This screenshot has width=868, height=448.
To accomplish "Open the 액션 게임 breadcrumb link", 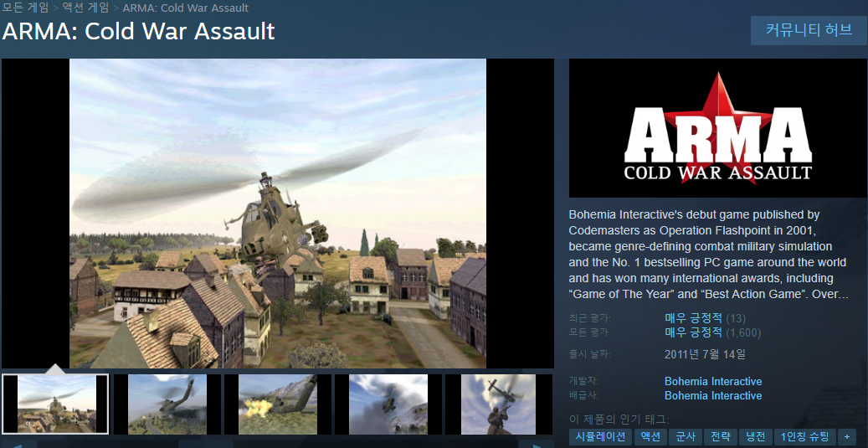I will tap(86, 8).
